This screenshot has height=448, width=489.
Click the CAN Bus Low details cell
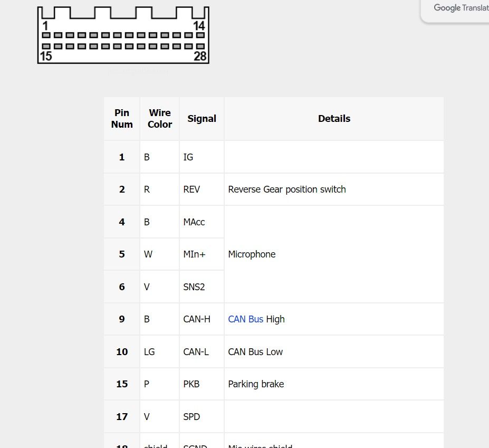coord(334,351)
